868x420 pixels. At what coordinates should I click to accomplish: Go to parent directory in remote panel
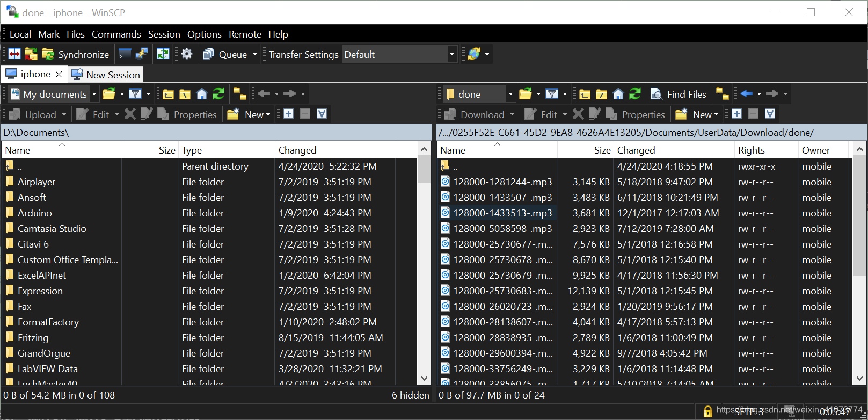pos(585,94)
